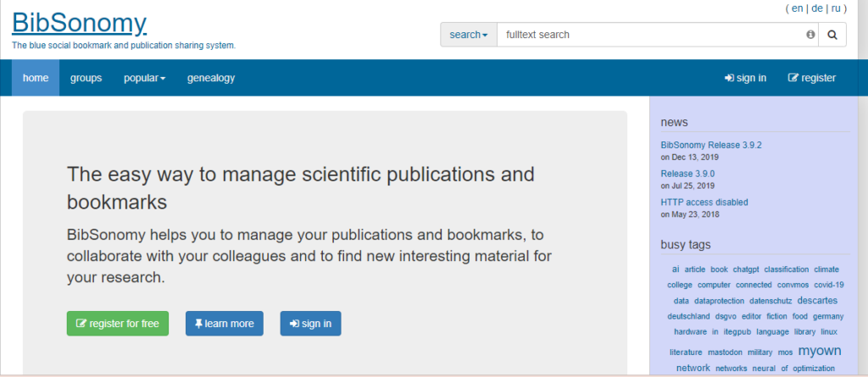Select the book tag
Image resolution: width=868 pixels, height=377 pixels.
coord(719,269)
